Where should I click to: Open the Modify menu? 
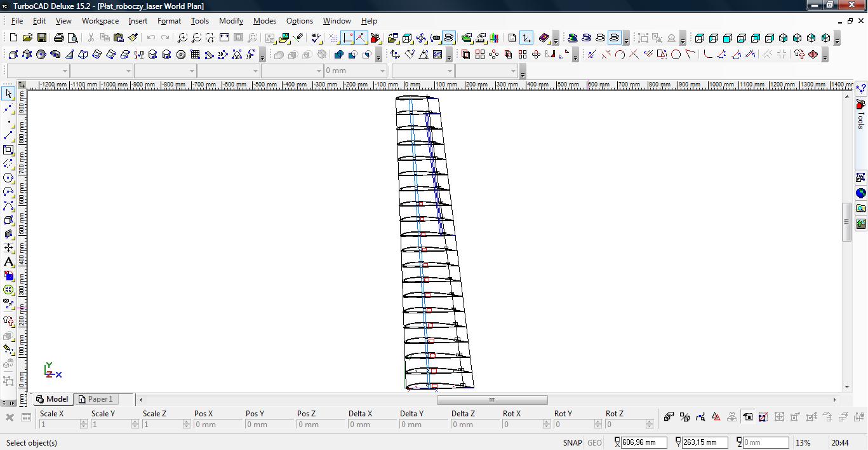point(230,21)
